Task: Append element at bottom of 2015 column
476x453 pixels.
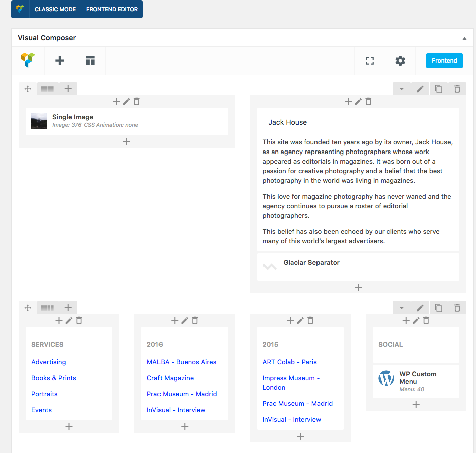Action: click(x=300, y=436)
